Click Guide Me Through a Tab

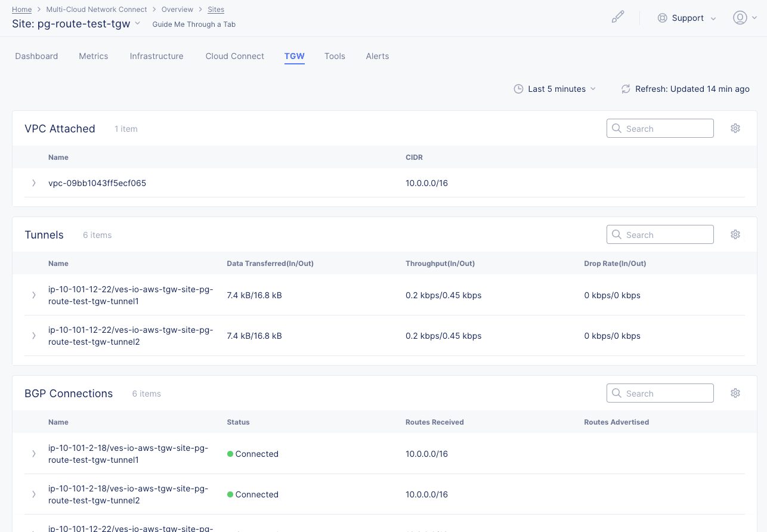click(194, 24)
